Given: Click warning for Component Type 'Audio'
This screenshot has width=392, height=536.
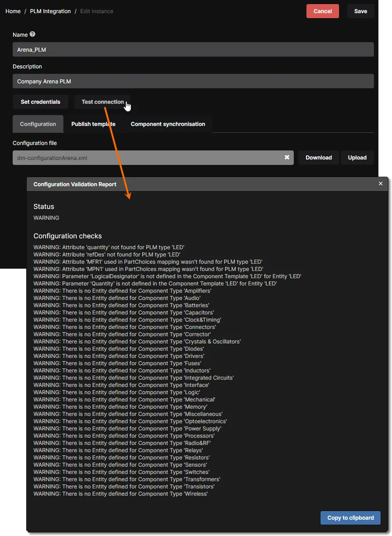Looking at the screenshot, I should point(117,298).
